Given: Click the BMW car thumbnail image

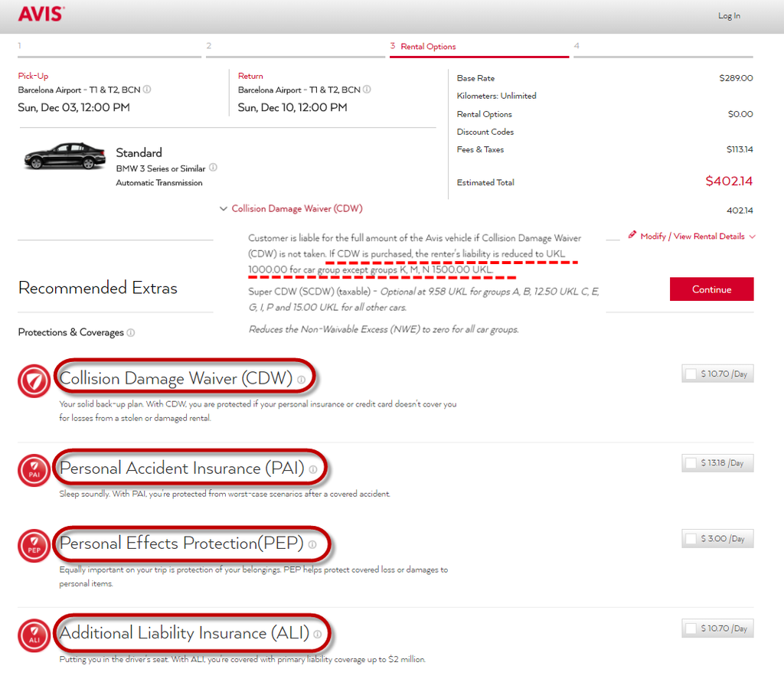Looking at the screenshot, I should click(64, 155).
